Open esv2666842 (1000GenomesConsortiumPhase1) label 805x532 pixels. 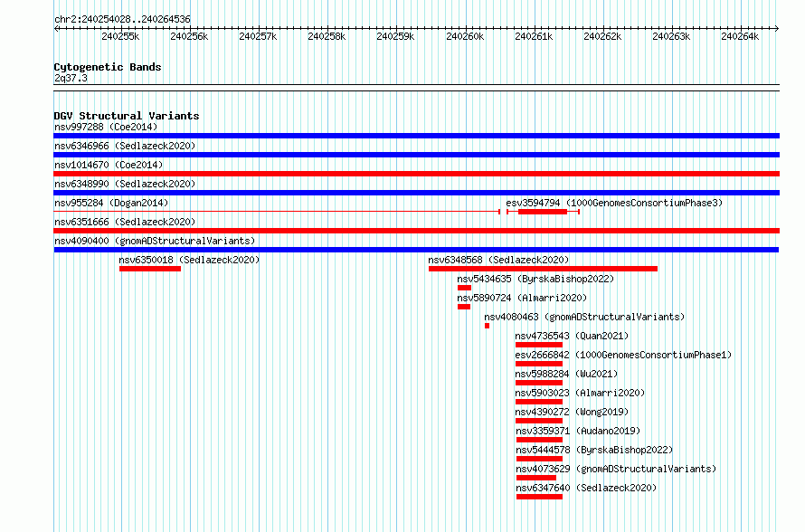(623, 355)
